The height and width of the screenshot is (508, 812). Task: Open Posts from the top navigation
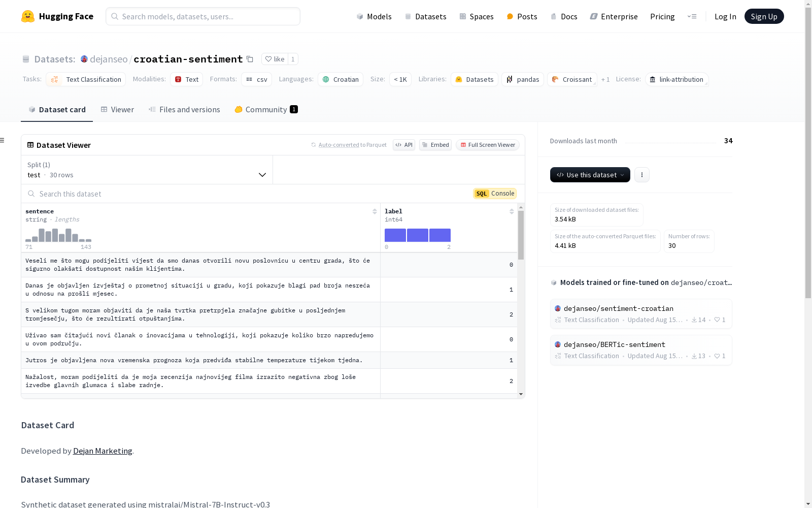(522, 16)
